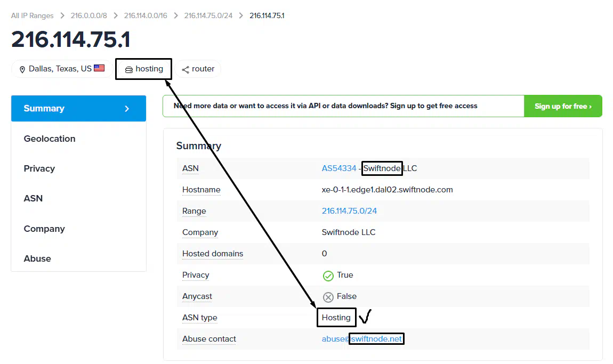
Task: Navigate to 216.114.75.0/24 in breadcrumb
Action: (x=208, y=15)
